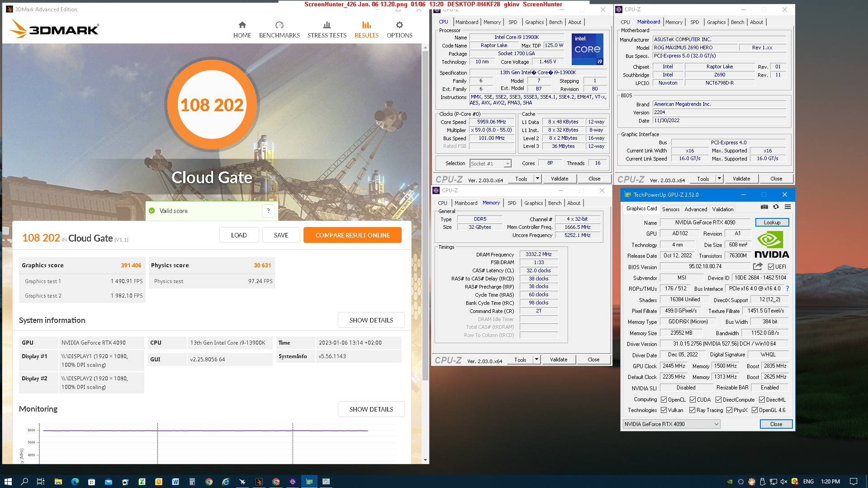Click the purple monitoring graph line

[x=205, y=431]
